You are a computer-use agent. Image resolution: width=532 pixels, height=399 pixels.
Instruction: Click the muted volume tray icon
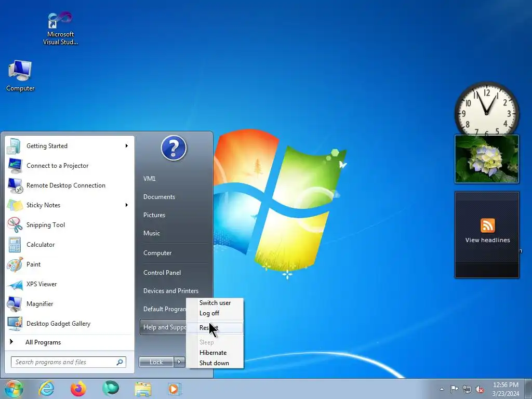[x=480, y=389]
